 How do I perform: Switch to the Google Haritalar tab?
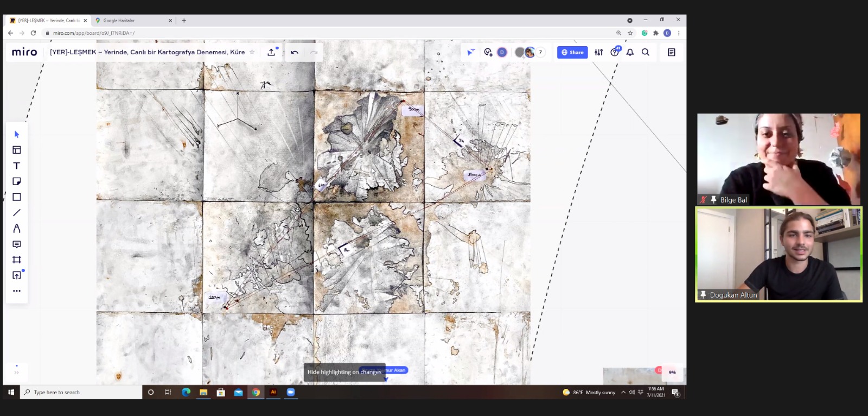pos(132,21)
